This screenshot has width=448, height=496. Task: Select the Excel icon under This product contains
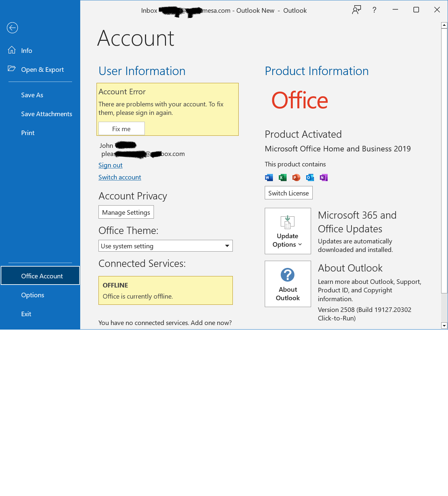coord(282,177)
